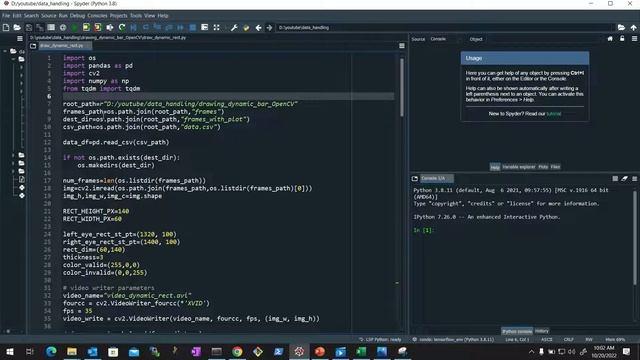Open Help pane home icon
The width and height of the screenshot is (640, 360).
(x=610, y=39)
